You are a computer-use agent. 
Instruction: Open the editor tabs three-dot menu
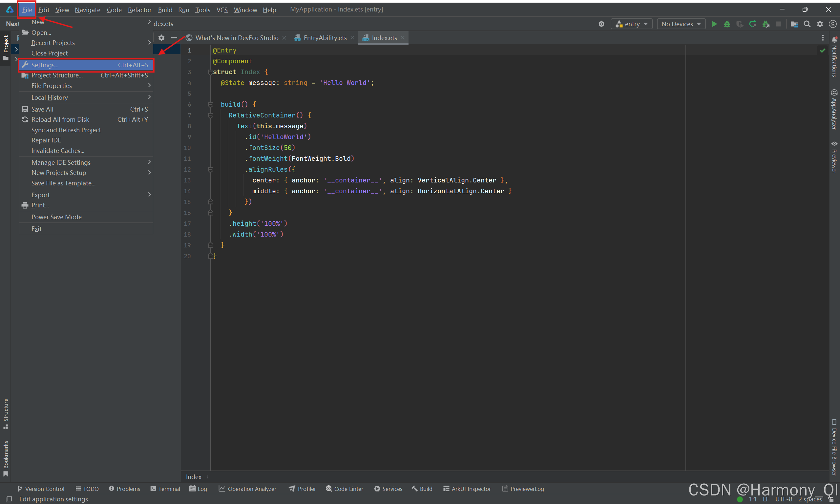[x=823, y=38]
